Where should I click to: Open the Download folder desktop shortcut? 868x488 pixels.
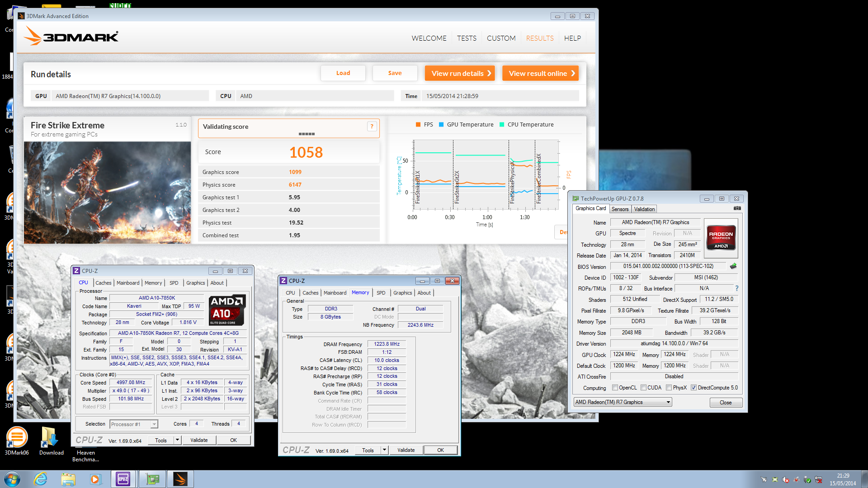51,441
